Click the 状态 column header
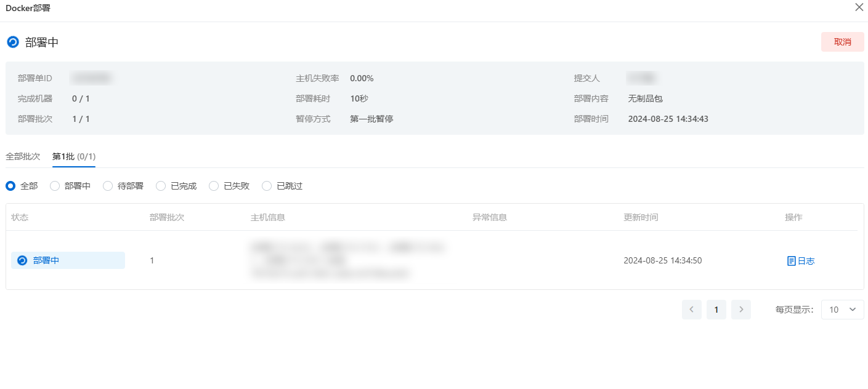868x389 pixels. click(x=20, y=217)
